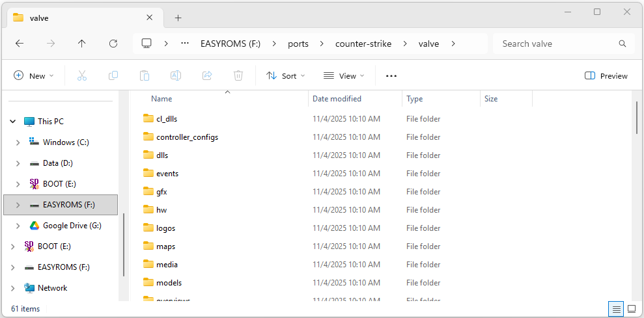Select the controller_configs folder icon
Viewport: 644px width, 318px height.
click(x=148, y=137)
